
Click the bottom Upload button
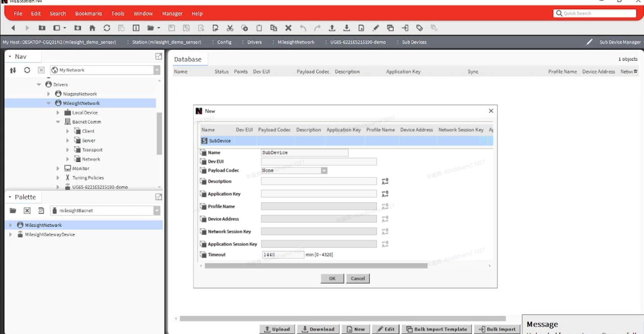(x=277, y=329)
